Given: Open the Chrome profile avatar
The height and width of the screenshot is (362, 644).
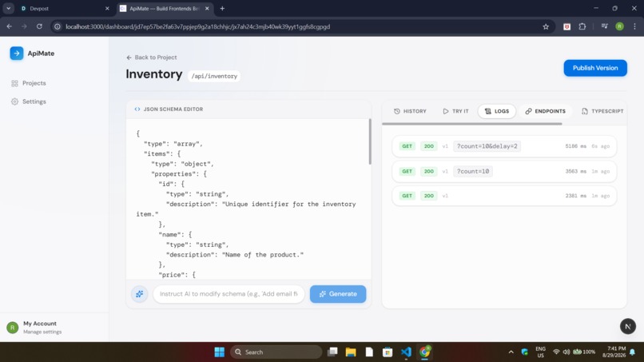Looking at the screenshot, I should point(620,26).
